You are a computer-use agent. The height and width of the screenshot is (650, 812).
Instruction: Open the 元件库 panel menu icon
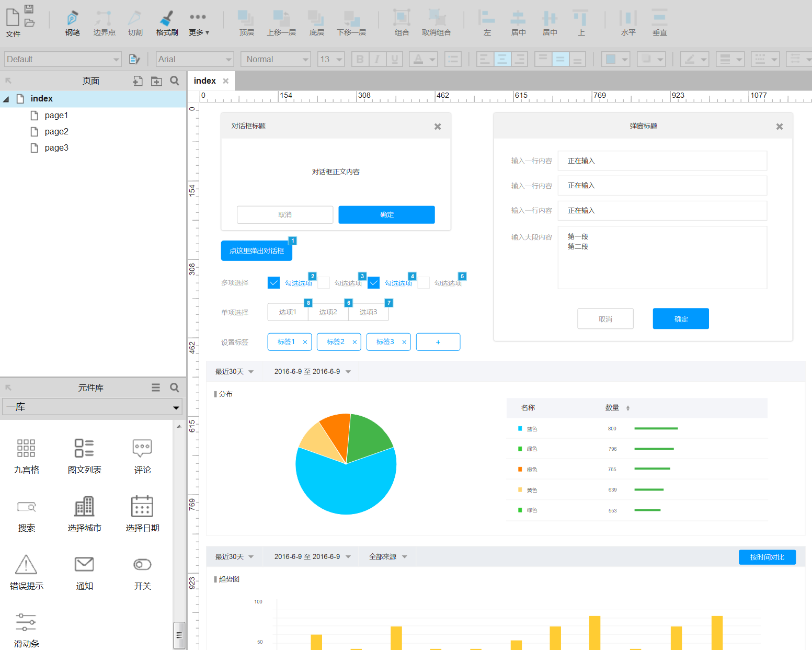point(156,387)
